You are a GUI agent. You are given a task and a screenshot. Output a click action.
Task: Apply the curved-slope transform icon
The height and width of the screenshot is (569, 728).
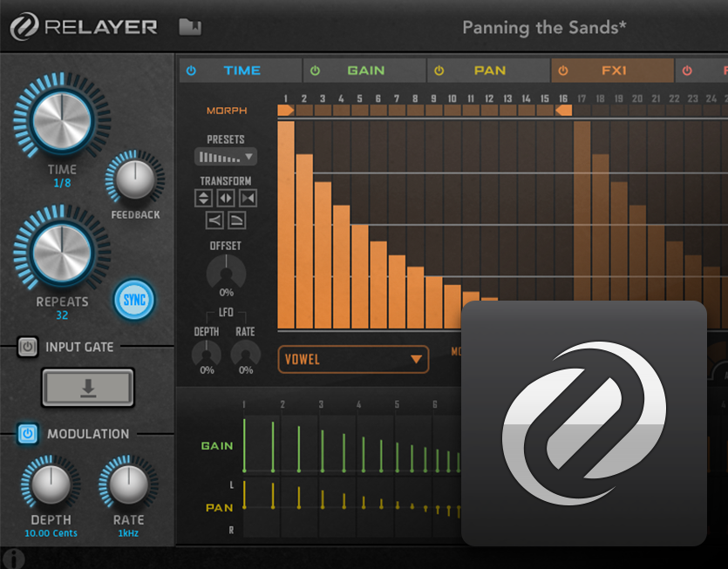(x=237, y=220)
